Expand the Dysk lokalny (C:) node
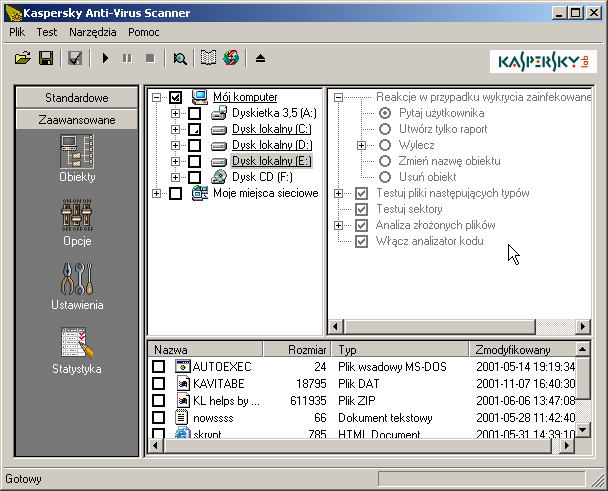 click(175, 129)
